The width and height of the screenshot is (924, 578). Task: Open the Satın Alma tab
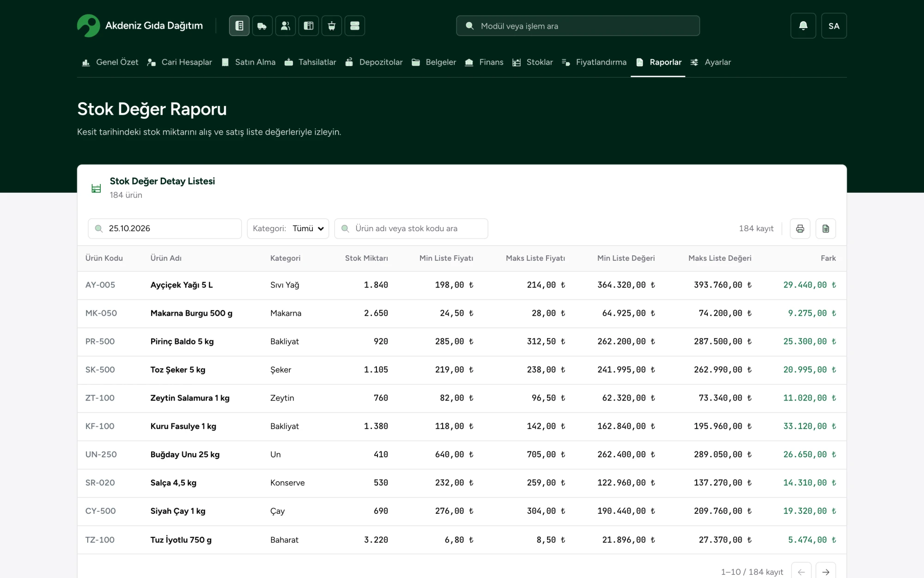pyautogui.click(x=249, y=62)
